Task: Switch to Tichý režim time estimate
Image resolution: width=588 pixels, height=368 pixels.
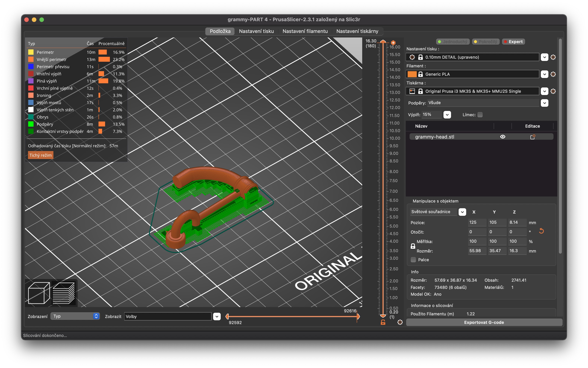Action: [40, 155]
